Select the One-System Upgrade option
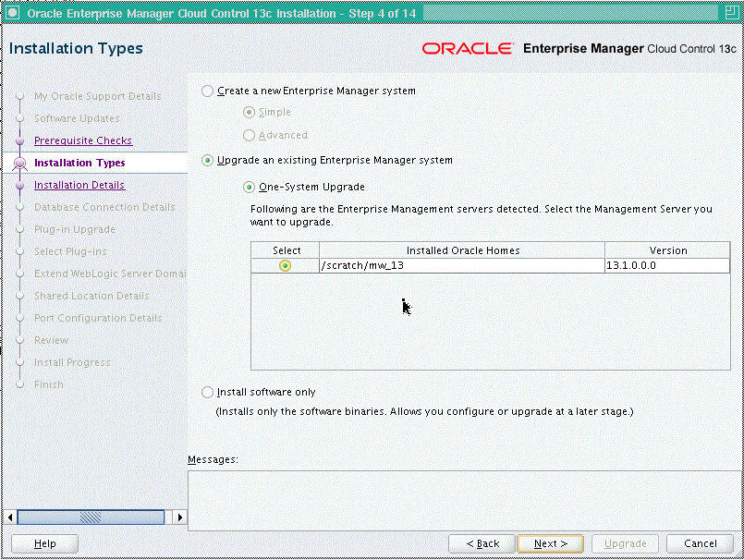 coord(249,187)
